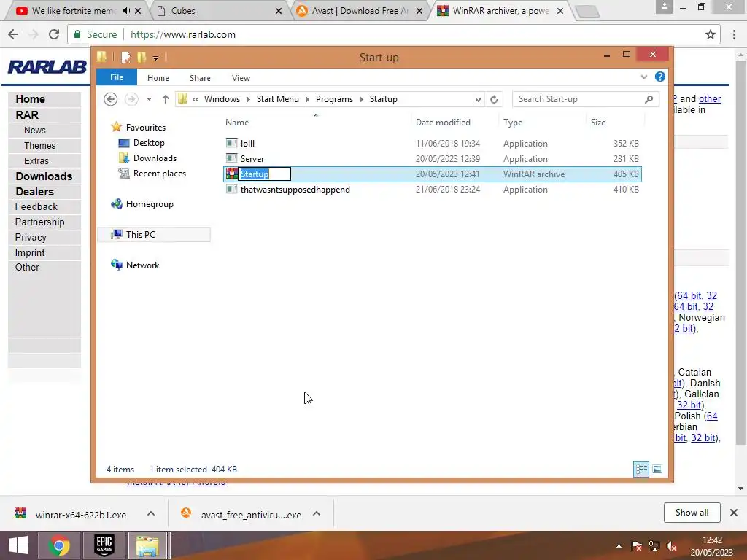Switch to the Cubes browser tab
The width and height of the screenshot is (747, 560).
click(x=215, y=10)
